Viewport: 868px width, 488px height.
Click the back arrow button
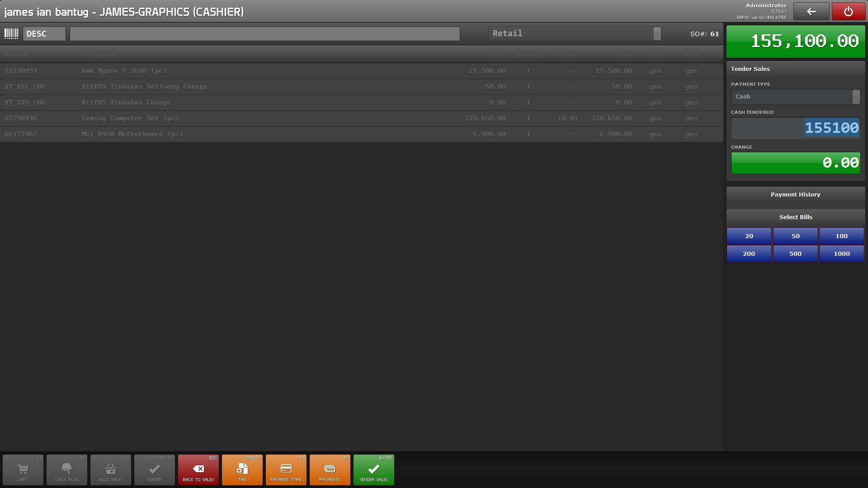tap(811, 12)
